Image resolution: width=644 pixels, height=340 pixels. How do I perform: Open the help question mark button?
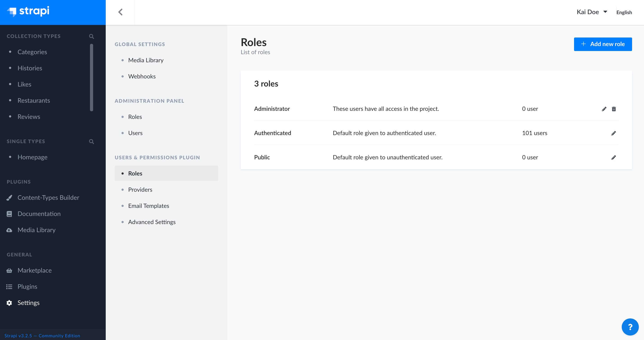(x=630, y=327)
